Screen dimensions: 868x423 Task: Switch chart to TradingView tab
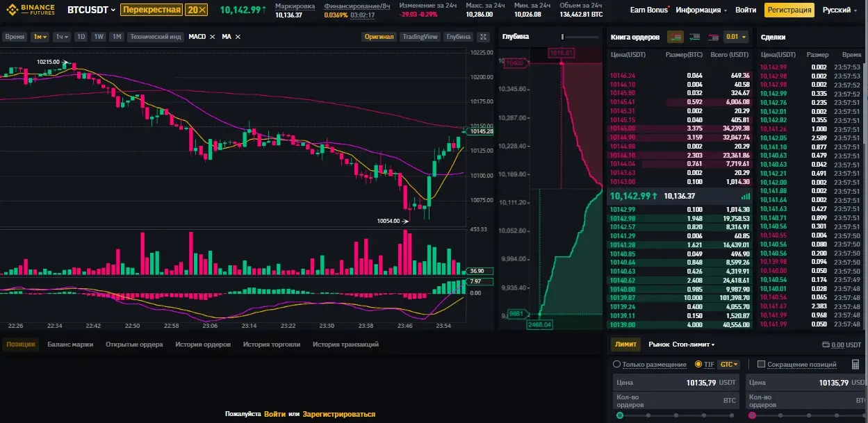pos(420,37)
